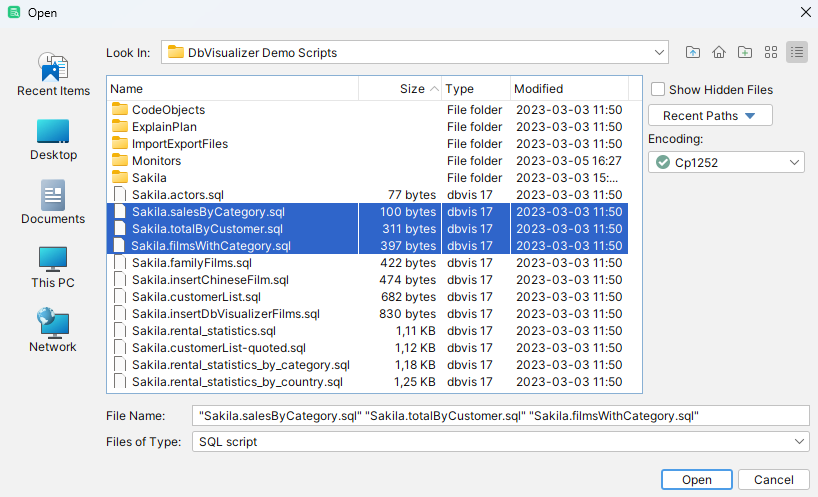
Task: Switch to icons grid view
Action: pyautogui.click(x=771, y=52)
